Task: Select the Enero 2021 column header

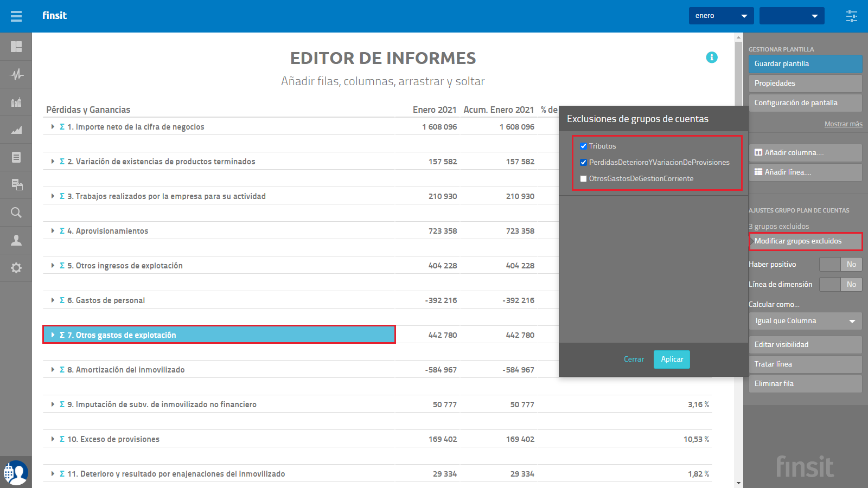Action: pyautogui.click(x=435, y=110)
